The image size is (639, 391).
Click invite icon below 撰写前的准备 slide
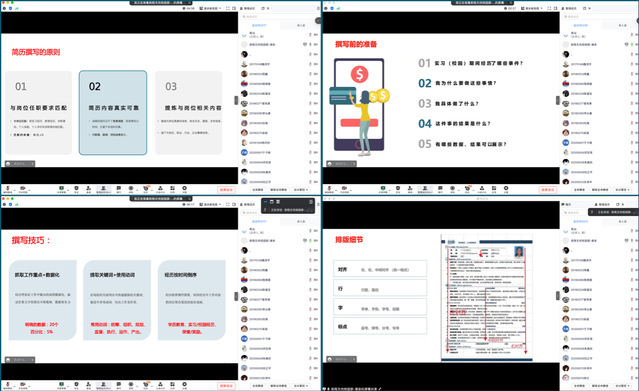(410, 189)
